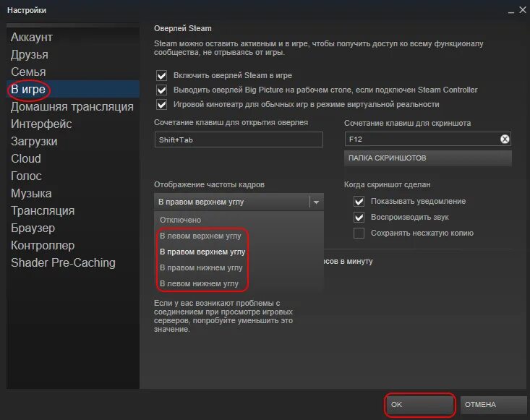Open Домашняя трансляция section

point(73,106)
